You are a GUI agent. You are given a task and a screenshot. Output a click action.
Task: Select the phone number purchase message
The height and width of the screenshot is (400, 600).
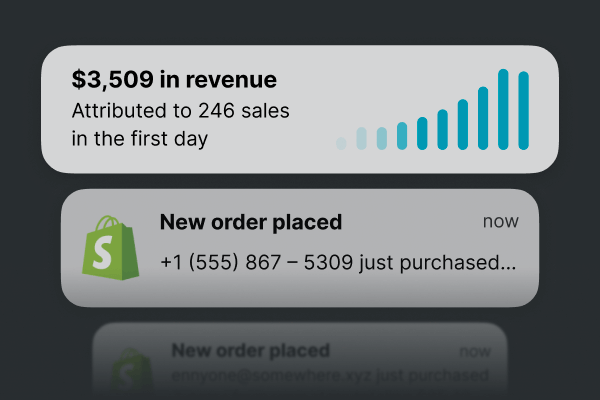coord(338,263)
